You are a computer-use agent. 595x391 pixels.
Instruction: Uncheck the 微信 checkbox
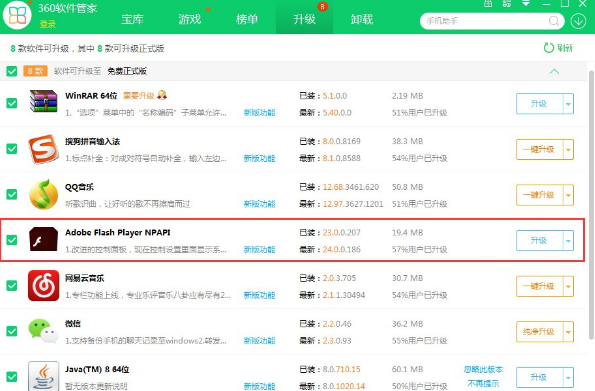pyautogui.click(x=12, y=331)
